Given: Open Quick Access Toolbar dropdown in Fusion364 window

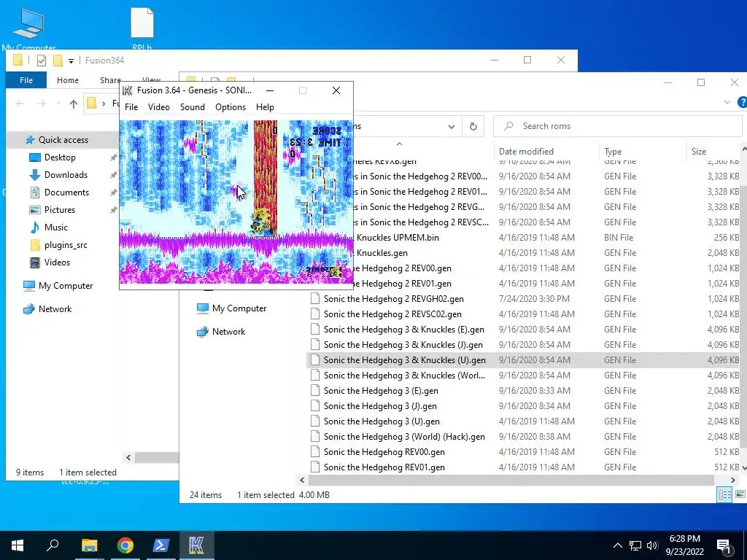Looking at the screenshot, I should click(x=71, y=61).
